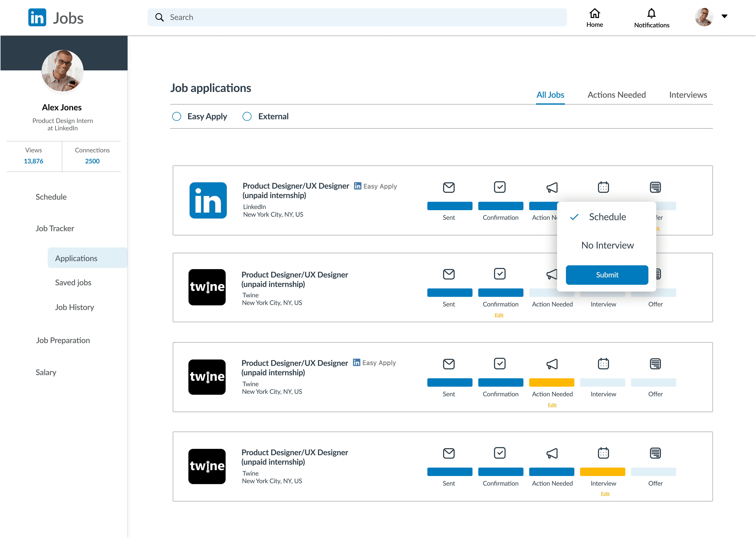Click into the Search input field
The width and height of the screenshot is (756, 538).
tap(364, 17)
